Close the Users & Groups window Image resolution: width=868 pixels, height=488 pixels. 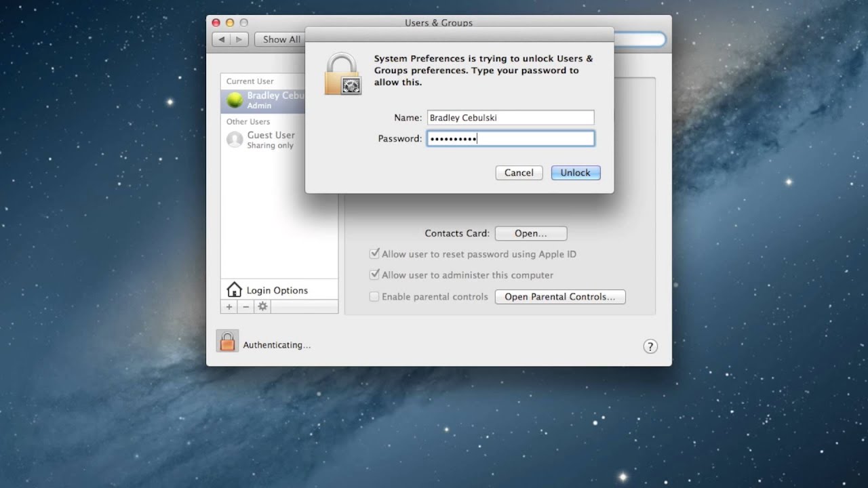[216, 23]
